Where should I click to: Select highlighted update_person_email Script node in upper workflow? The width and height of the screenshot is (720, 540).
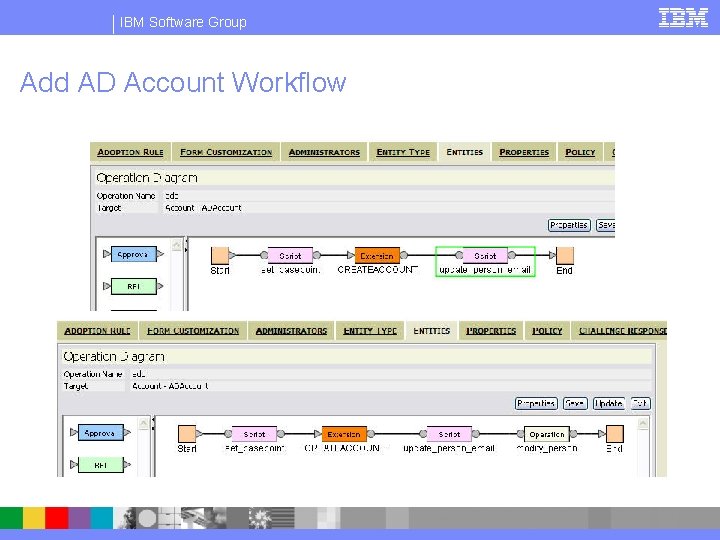tap(485, 255)
